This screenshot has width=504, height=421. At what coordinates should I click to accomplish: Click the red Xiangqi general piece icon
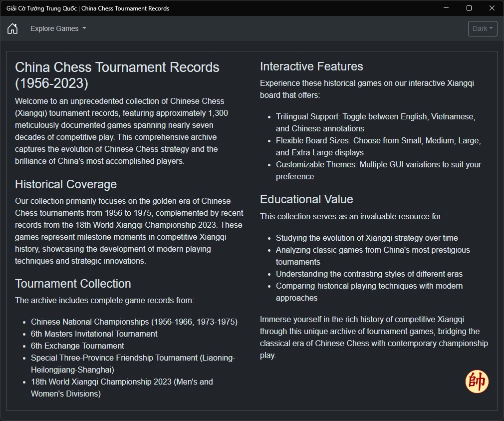tap(477, 382)
